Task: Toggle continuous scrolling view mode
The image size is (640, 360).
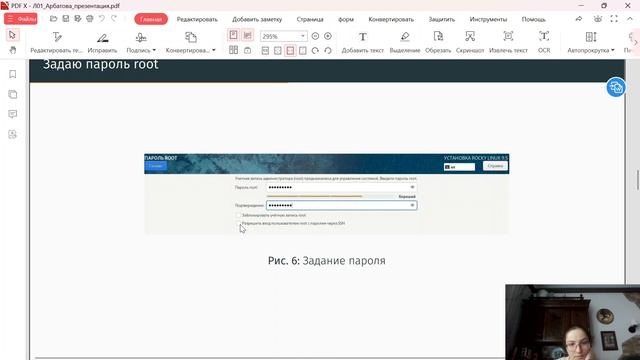Action: click(x=247, y=35)
